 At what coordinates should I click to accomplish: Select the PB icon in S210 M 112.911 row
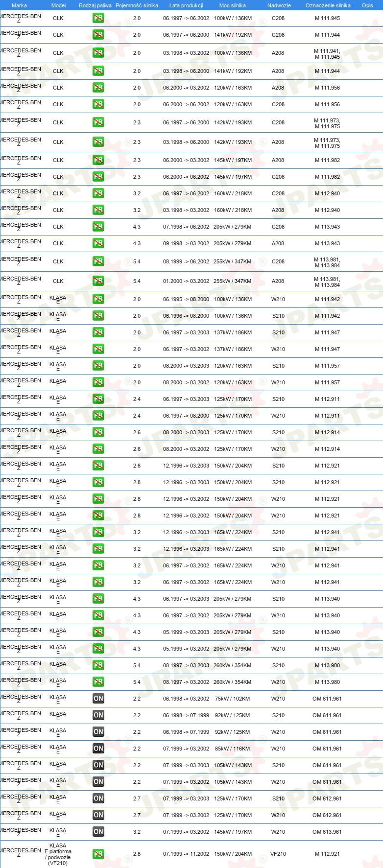pyautogui.click(x=98, y=399)
